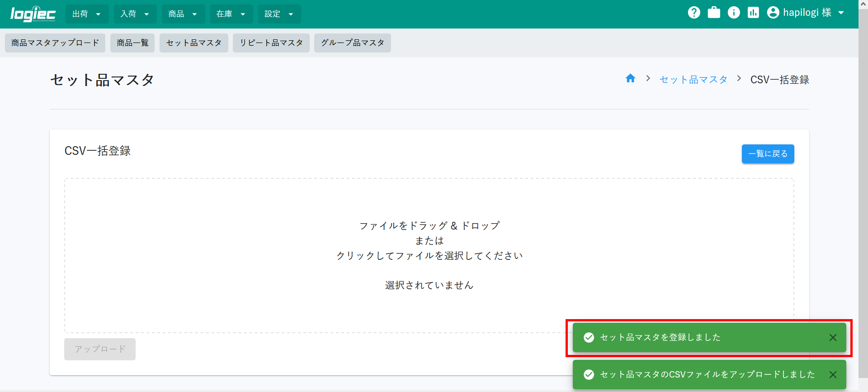
Task: Click the briefcase icon in header
Action: coord(714,13)
